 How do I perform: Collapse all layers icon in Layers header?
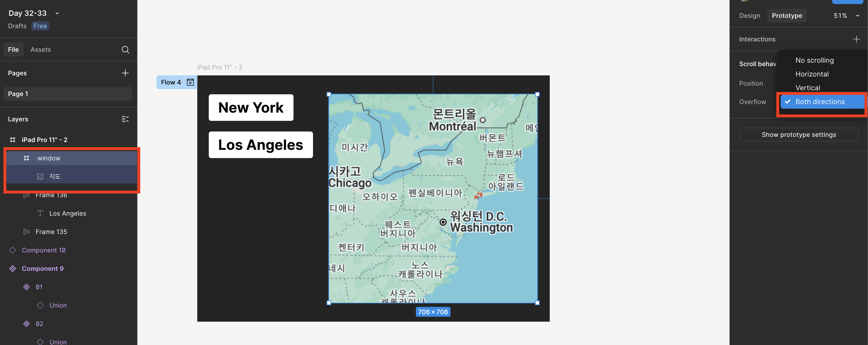click(x=125, y=119)
